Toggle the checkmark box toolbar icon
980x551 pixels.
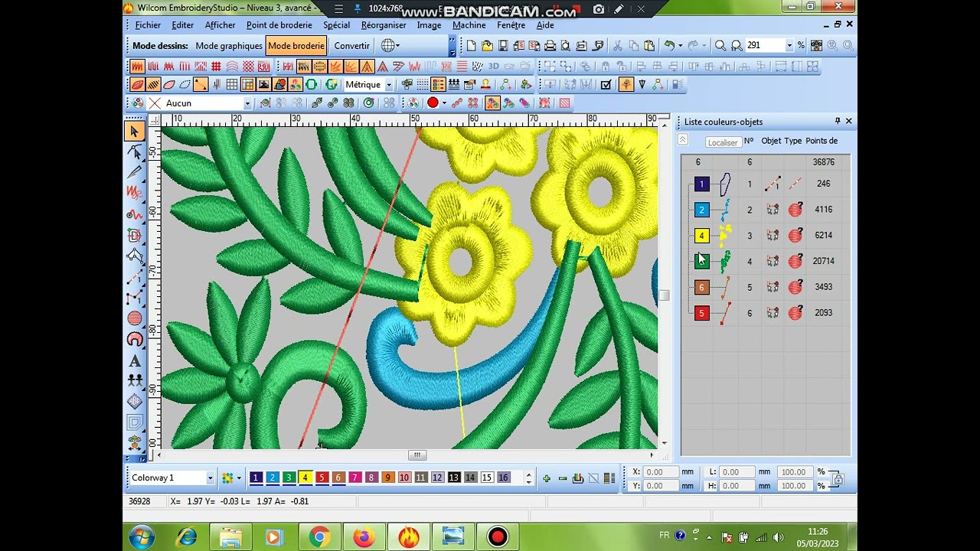pos(606,85)
